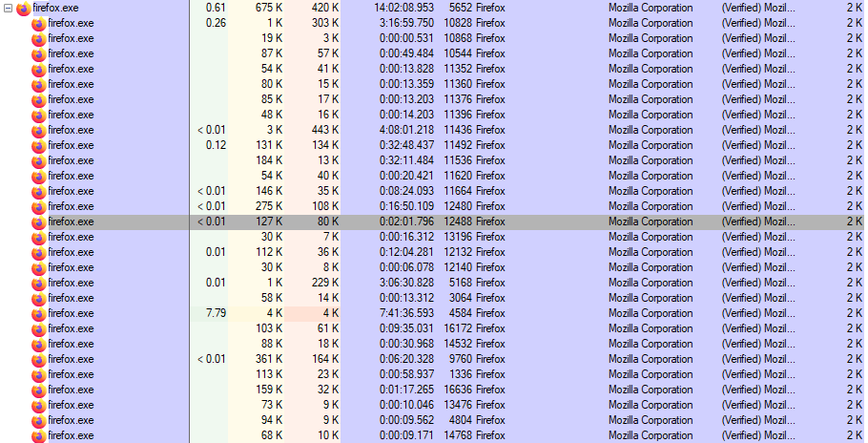Select CPU value 7.79

tap(216, 313)
